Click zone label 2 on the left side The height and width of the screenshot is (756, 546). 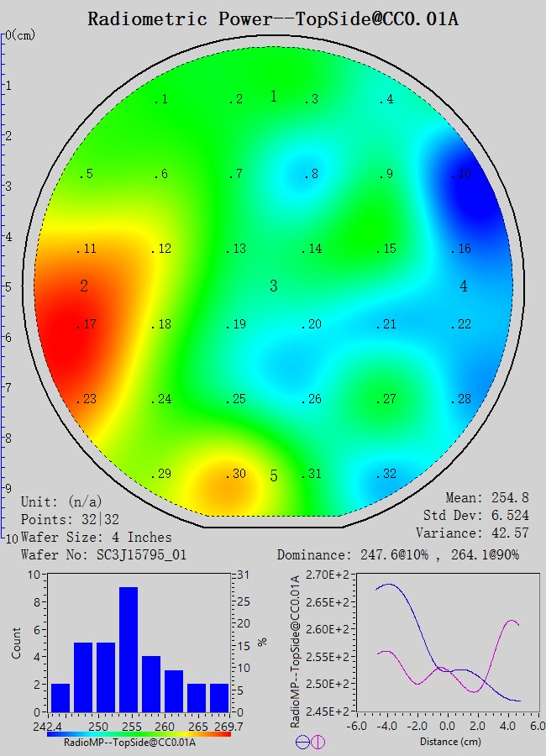point(84,286)
